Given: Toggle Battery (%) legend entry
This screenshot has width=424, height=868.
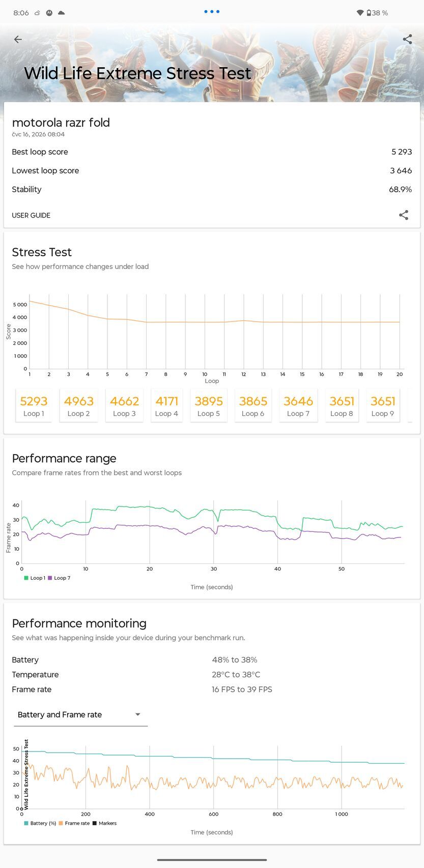Looking at the screenshot, I should (x=40, y=823).
